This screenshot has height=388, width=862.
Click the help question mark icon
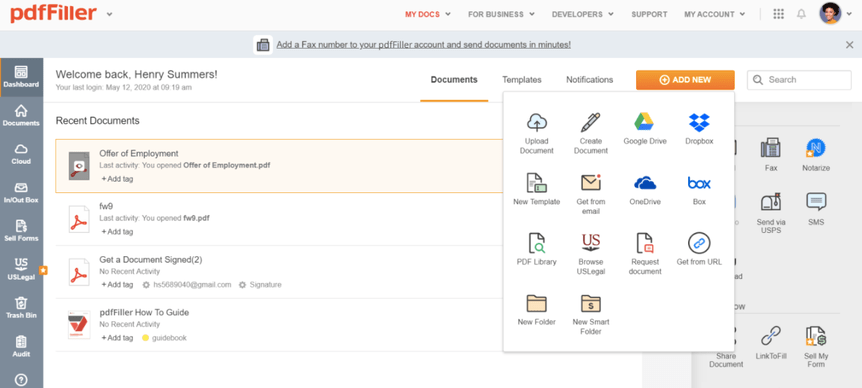click(x=21, y=380)
